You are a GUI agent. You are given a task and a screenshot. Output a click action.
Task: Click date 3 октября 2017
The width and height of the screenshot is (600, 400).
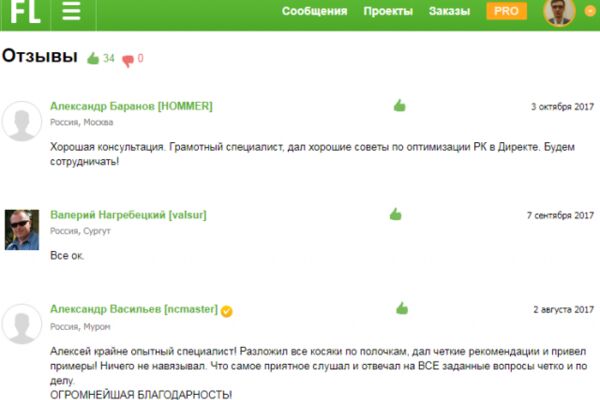coord(562,107)
